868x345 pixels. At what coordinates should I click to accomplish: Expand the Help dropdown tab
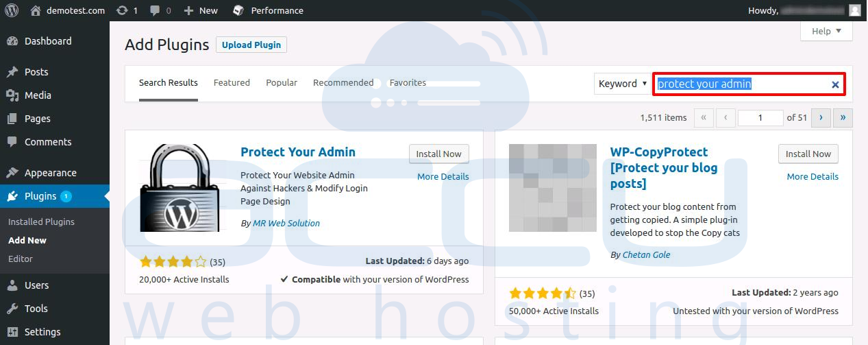(826, 31)
